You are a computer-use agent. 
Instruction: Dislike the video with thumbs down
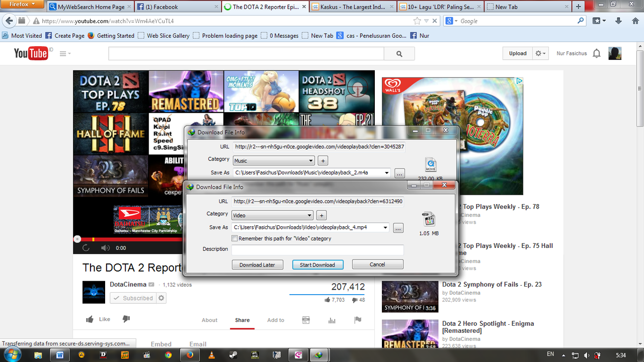point(126,319)
